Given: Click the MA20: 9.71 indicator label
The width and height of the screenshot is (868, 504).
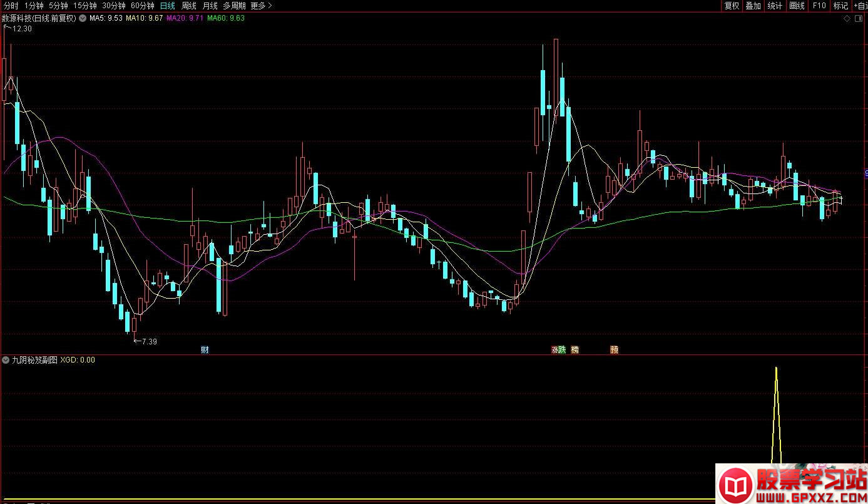Looking at the screenshot, I should point(185,18).
